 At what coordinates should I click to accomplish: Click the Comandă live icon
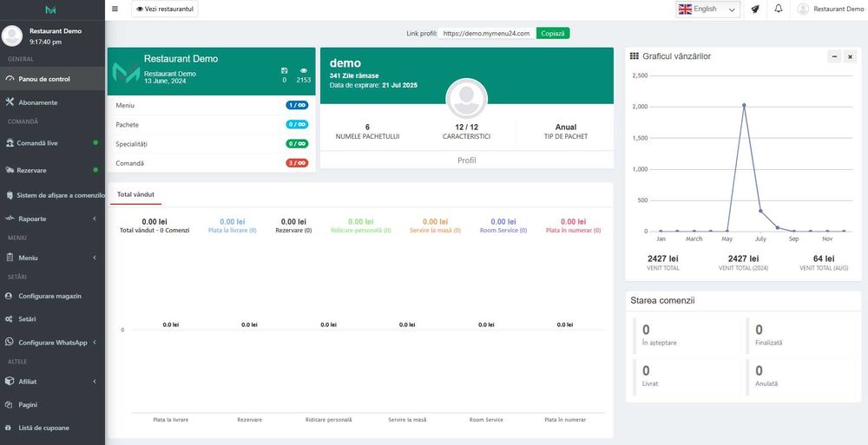click(10, 143)
